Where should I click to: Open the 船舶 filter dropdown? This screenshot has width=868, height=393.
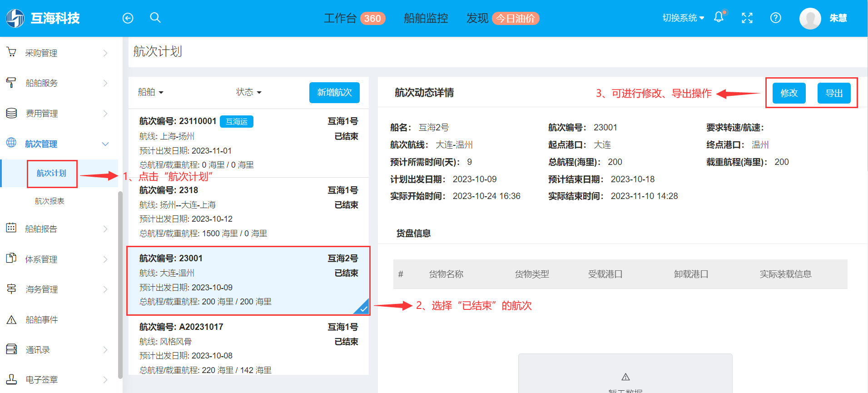(x=150, y=92)
